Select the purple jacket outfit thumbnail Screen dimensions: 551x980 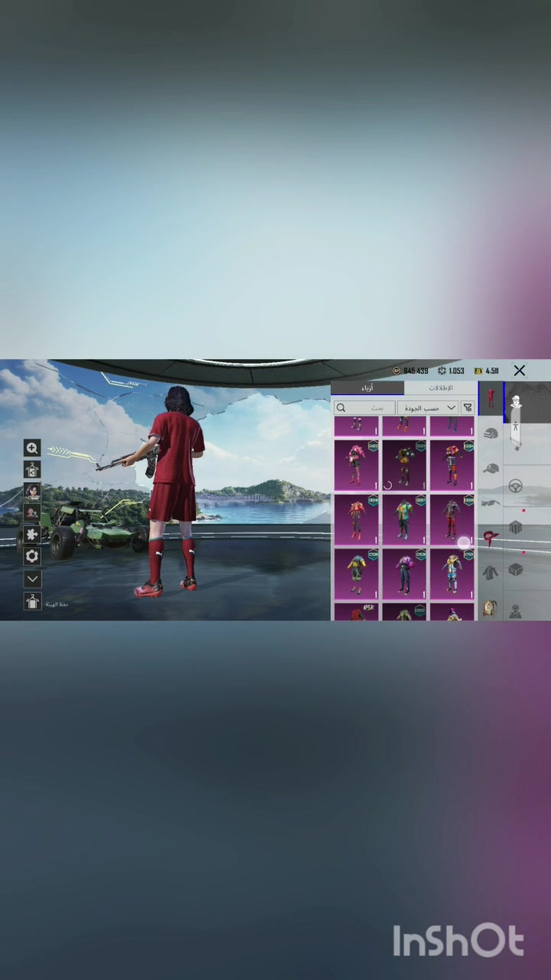[x=404, y=574]
